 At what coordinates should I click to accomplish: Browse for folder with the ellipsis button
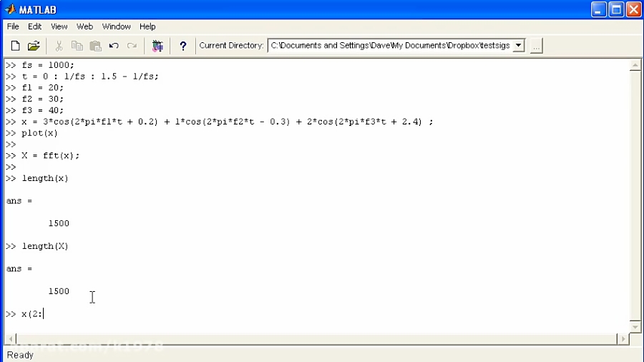pos(536,46)
